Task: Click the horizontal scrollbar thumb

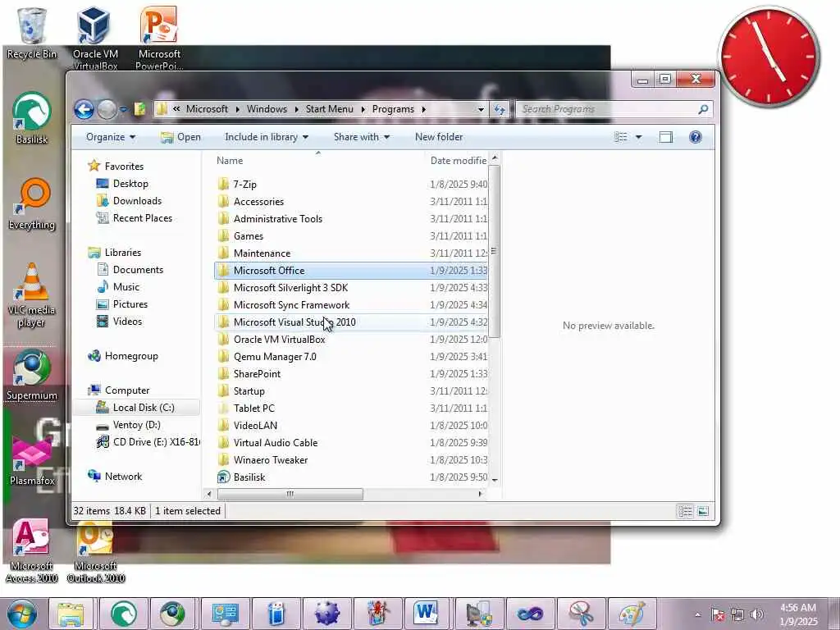Action: coord(290,494)
